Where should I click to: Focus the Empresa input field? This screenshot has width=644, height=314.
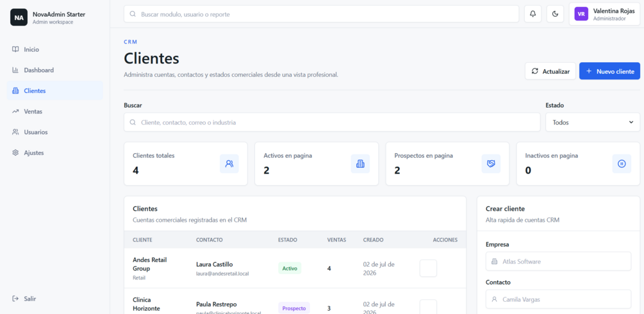(x=558, y=261)
